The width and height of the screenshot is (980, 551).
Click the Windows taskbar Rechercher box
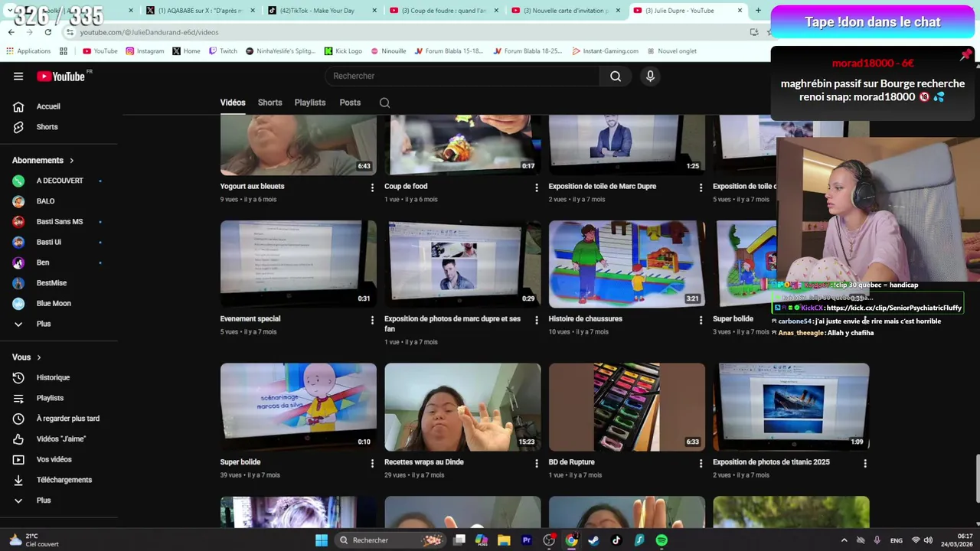pyautogui.click(x=390, y=540)
